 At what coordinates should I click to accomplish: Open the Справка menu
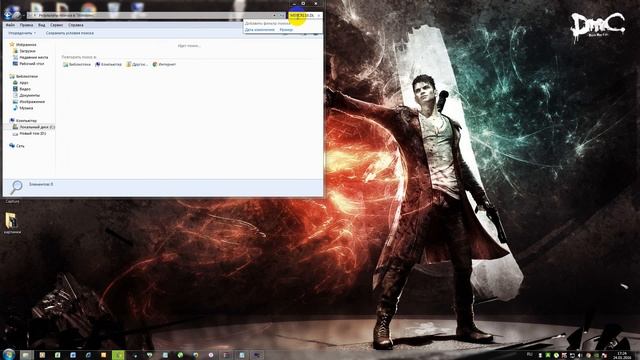[76, 25]
